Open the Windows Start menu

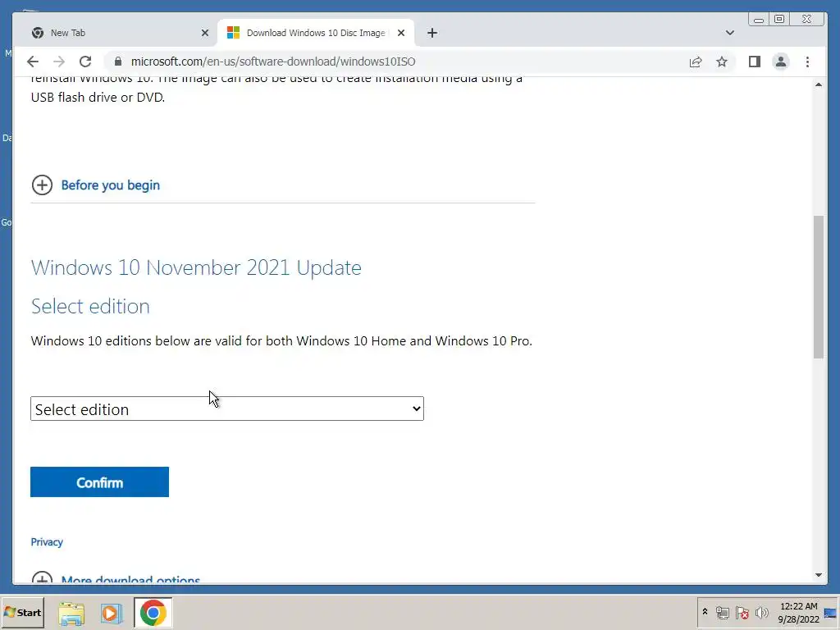tap(22, 612)
